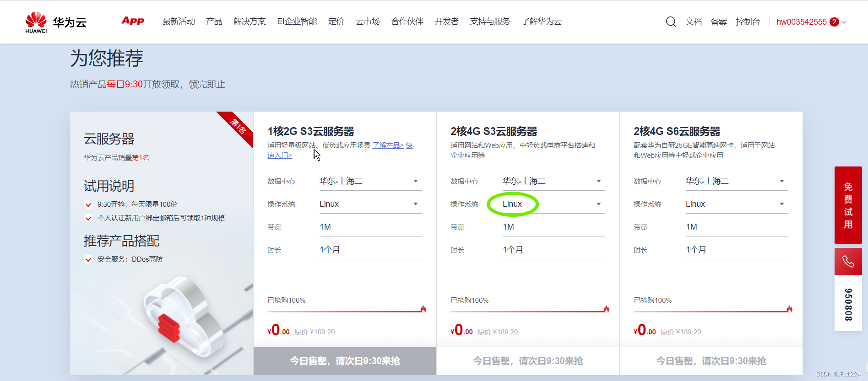Open the EI企业智能 menu
The height and width of the screenshot is (381, 868).
(x=297, y=21)
